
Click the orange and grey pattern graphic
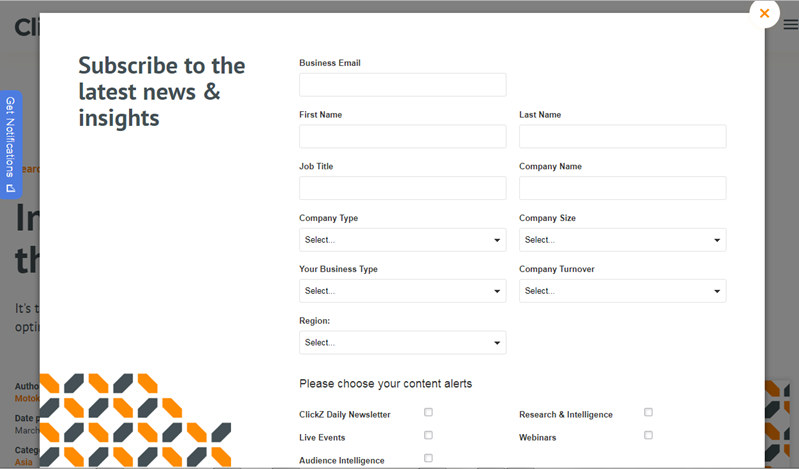(134, 420)
